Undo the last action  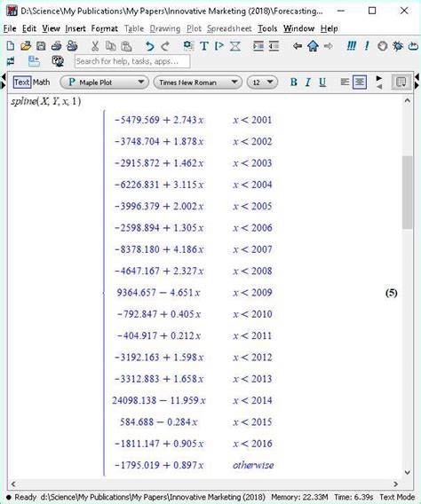tap(149, 46)
